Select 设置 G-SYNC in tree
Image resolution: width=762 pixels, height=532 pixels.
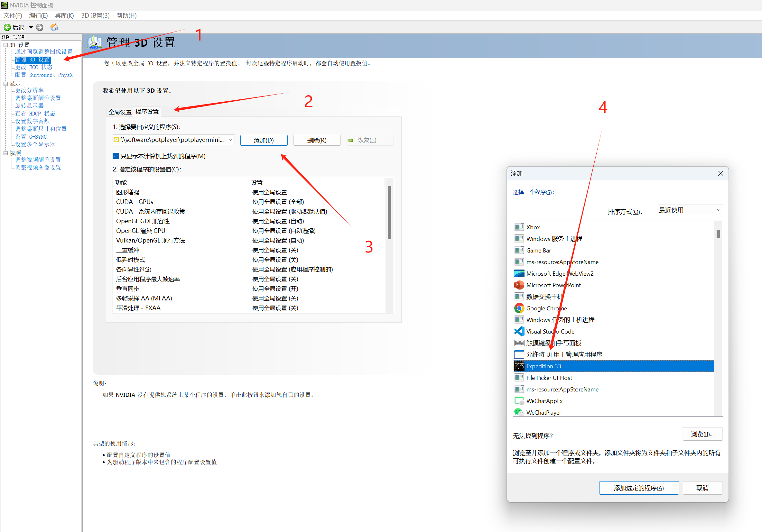[31, 137]
